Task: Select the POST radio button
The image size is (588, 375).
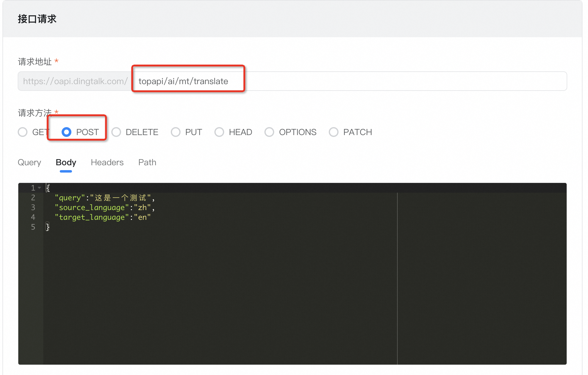Action: point(66,132)
